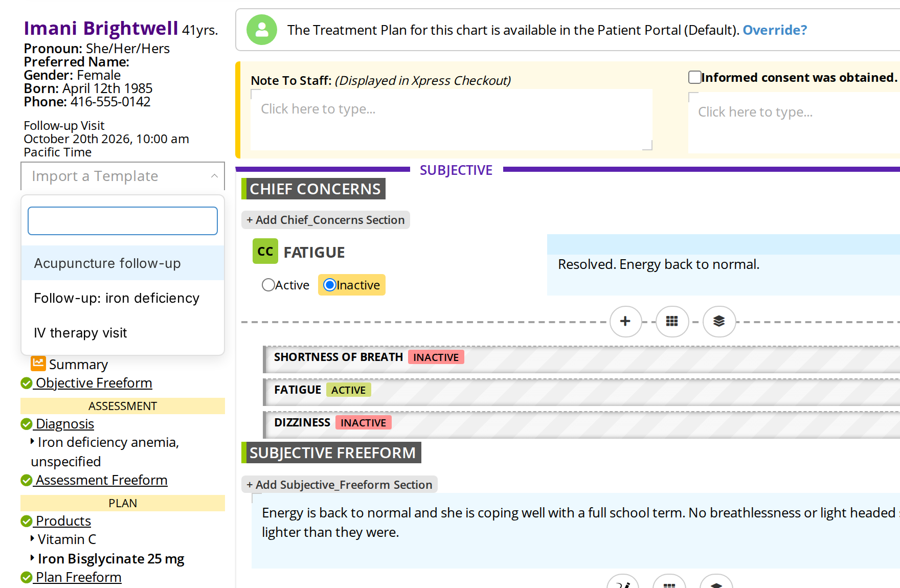The image size is (900, 588).
Task: Choose Acupuncture follow-up template
Action: [x=123, y=263]
